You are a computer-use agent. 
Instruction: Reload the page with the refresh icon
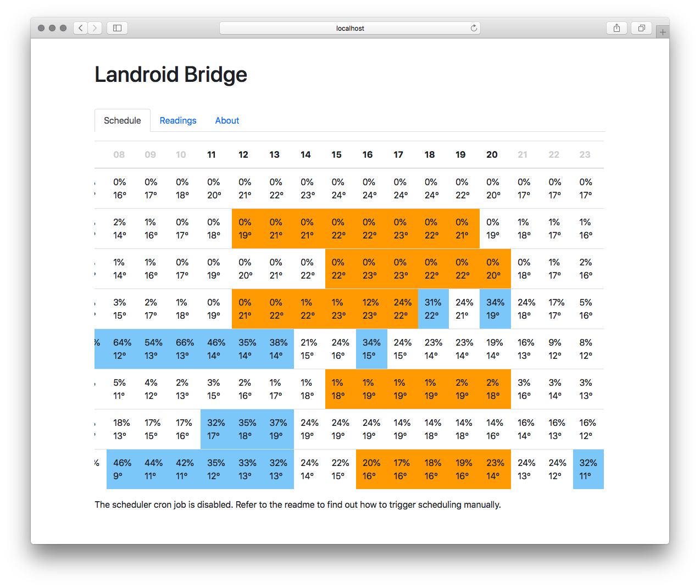click(x=474, y=28)
